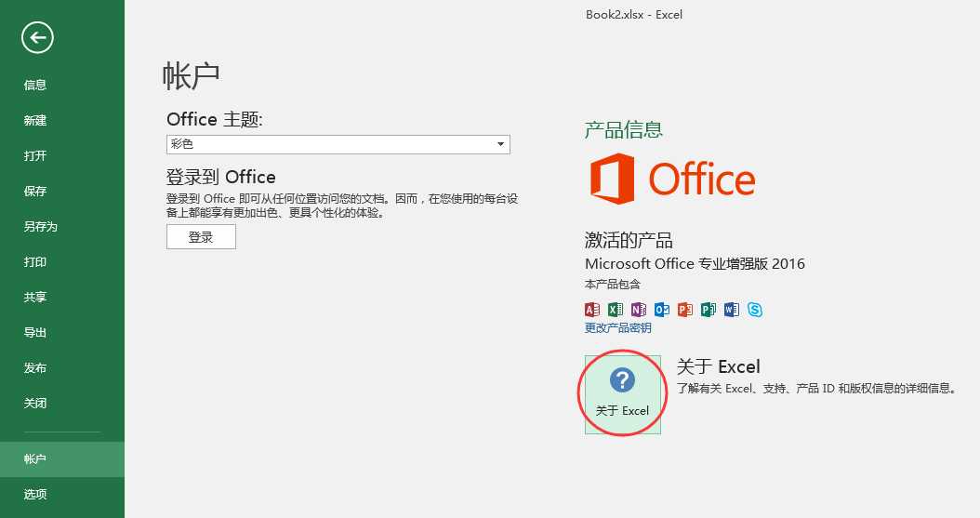Screen dimensions: 980x518
Task: Click the 登录到 Office heading
Action: pyautogui.click(x=220, y=178)
